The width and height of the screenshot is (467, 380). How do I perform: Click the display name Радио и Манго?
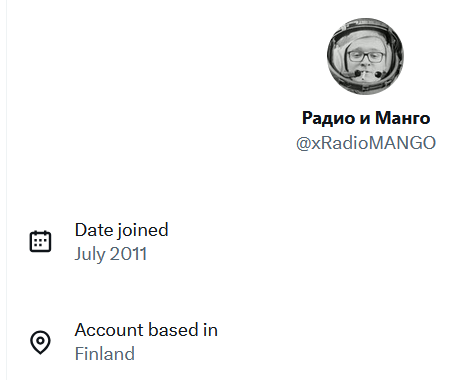366,118
